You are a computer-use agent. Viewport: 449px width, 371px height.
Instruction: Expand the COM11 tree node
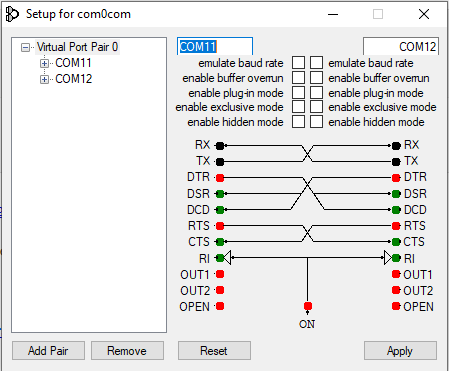[44, 63]
